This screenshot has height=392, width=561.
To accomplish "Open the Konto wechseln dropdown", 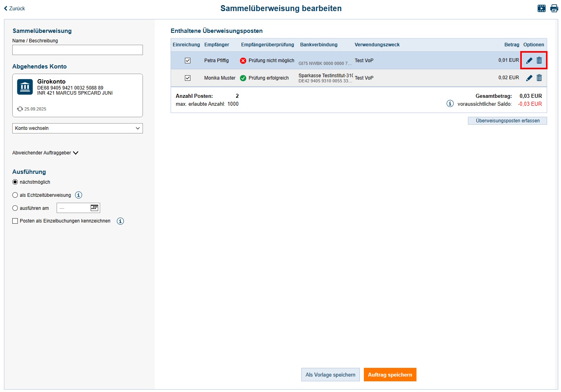I will (78, 128).
